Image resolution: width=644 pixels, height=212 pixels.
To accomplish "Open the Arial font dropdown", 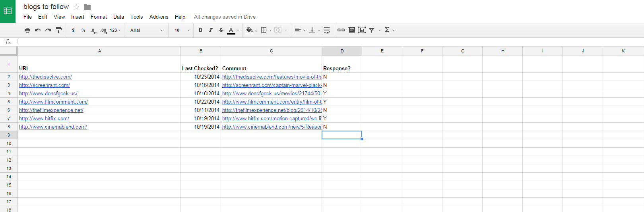I will click(146, 30).
